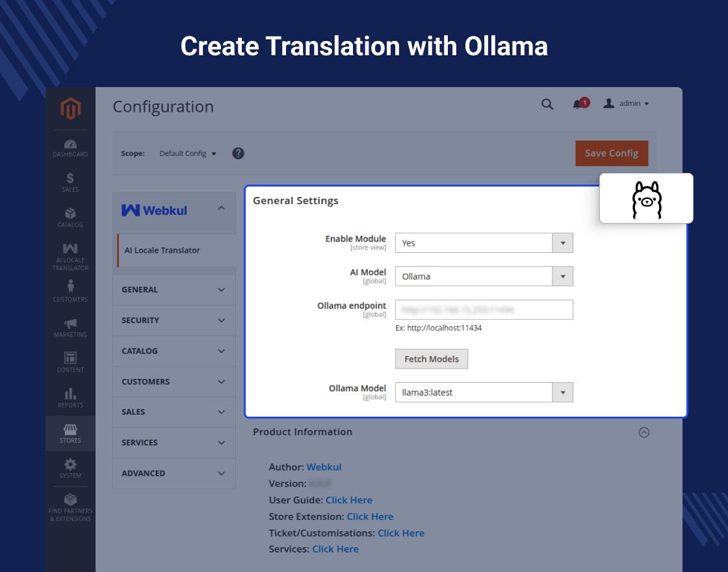Open the Scope Default Config switcher
The width and height of the screenshot is (728, 572).
point(188,153)
